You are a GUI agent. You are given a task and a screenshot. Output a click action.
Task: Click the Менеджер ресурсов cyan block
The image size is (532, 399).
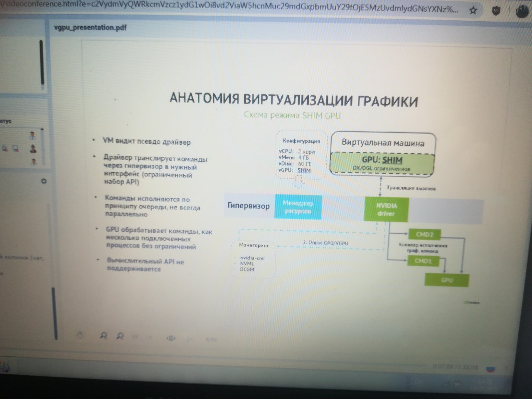point(298,207)
